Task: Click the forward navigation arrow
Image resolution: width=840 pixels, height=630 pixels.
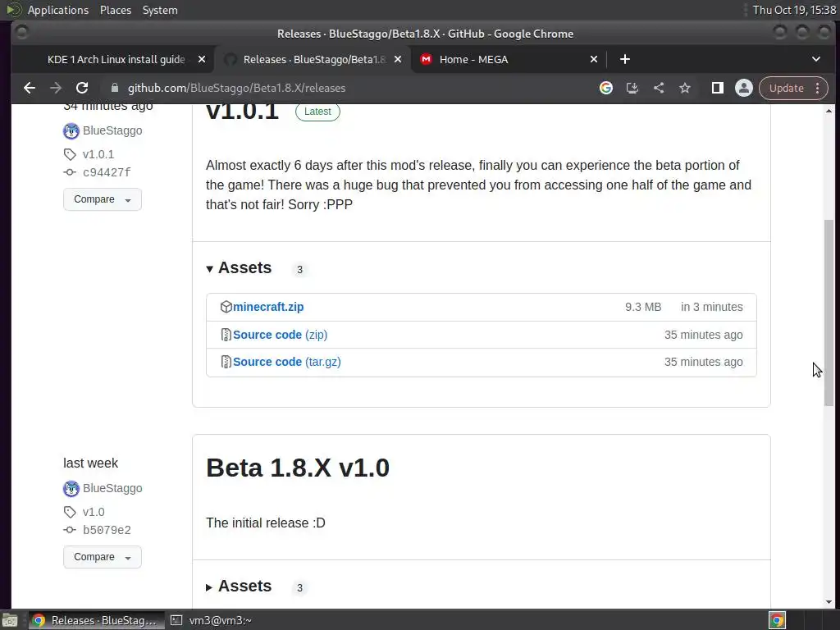Action: coord(56,88)
